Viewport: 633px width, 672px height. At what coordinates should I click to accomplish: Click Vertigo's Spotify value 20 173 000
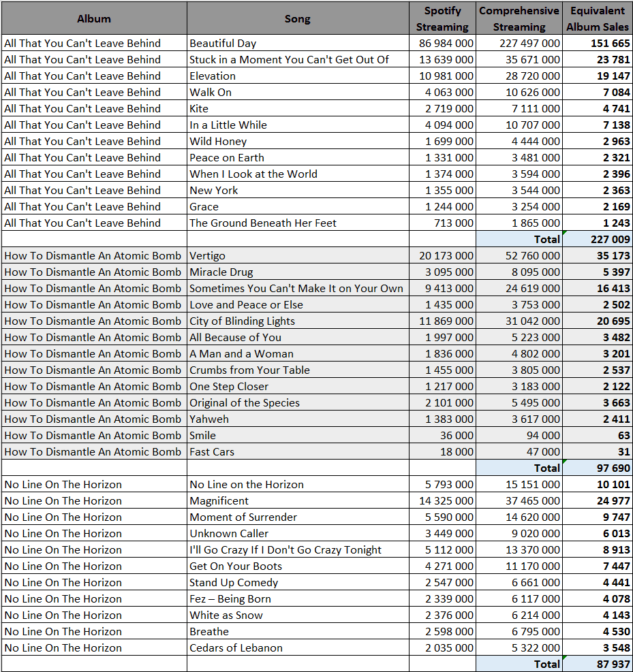click(442, 255)
